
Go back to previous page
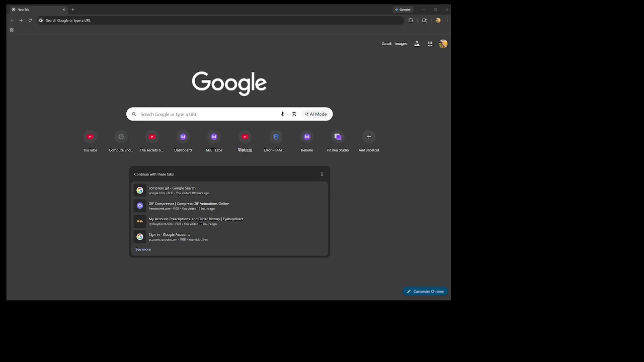[12, 21]
